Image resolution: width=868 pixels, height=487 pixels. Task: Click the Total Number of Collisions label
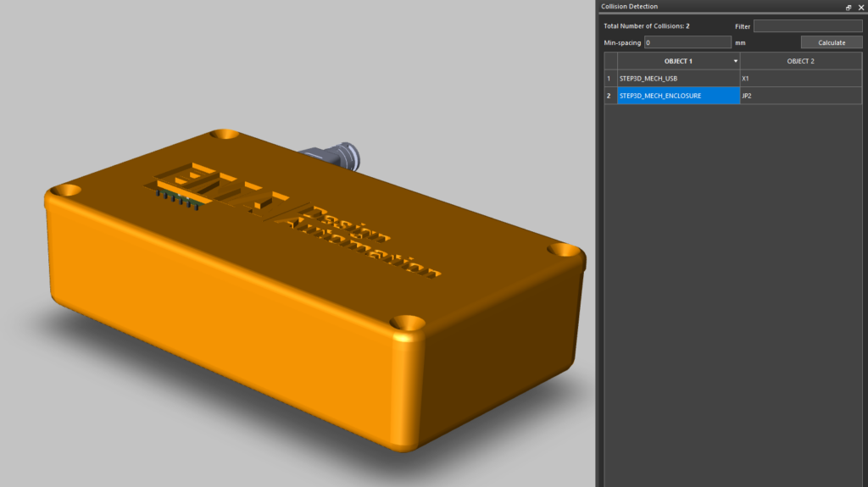647,26
